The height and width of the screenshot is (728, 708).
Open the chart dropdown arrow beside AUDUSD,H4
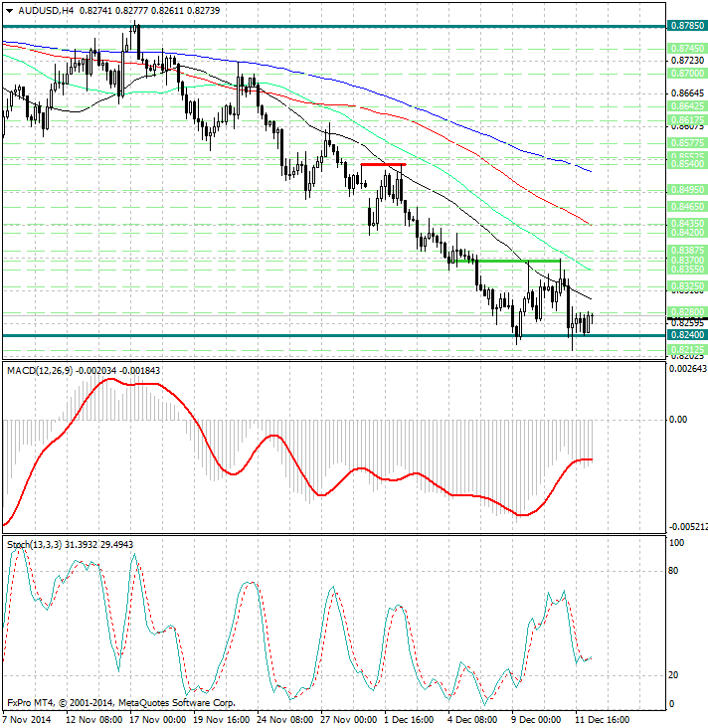9,10
